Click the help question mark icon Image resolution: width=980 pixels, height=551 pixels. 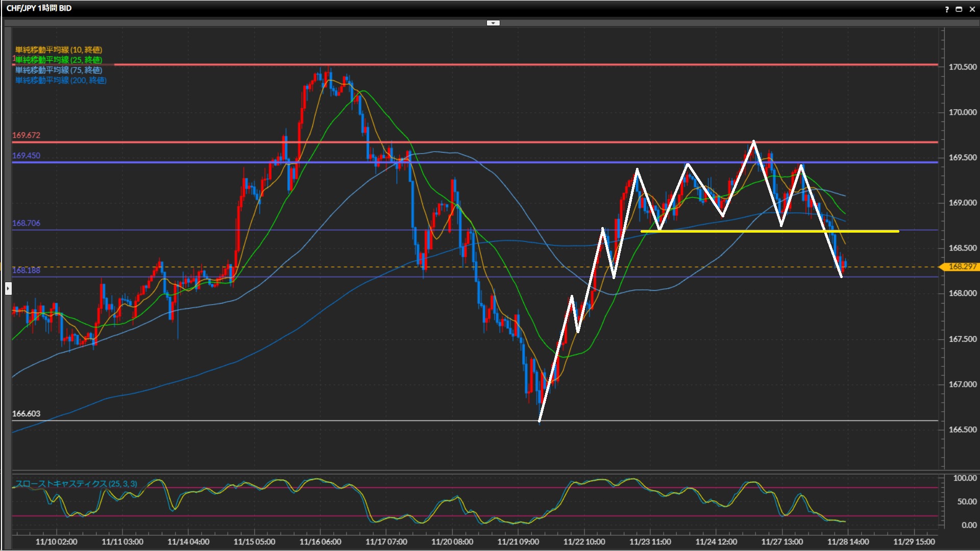click(x=947, y=9)
